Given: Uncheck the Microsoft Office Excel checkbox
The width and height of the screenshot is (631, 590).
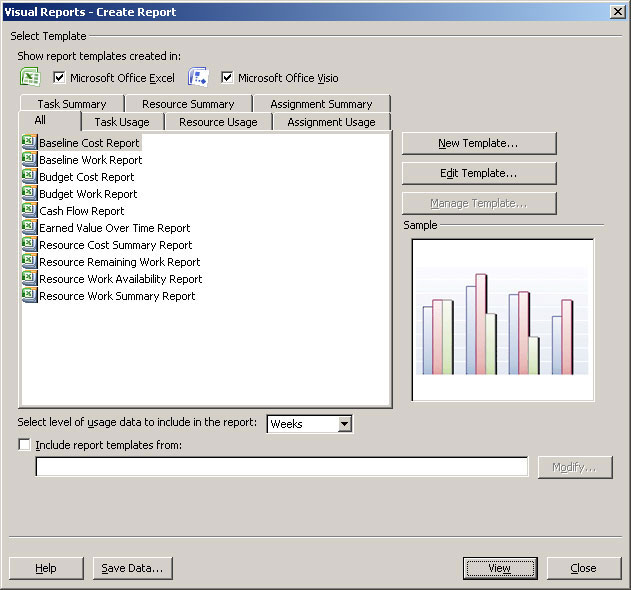Looking at the screenshot, I should [x=59, y=78].
